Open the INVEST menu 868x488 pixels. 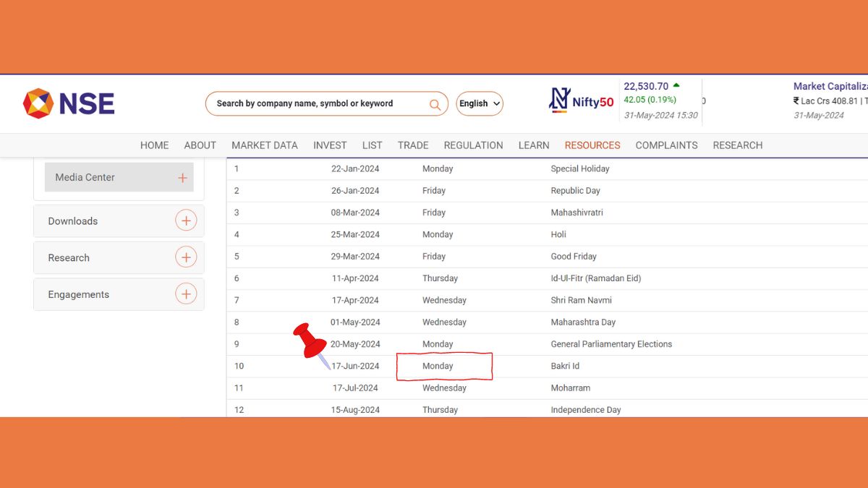click(330, 145)
